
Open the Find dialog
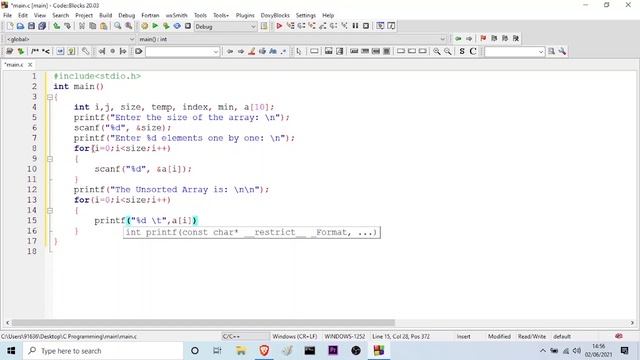click(118, 26)
